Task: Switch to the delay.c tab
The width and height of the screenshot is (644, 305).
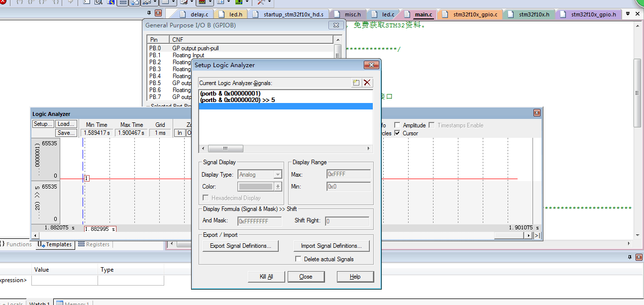Action: pos(194,14)
